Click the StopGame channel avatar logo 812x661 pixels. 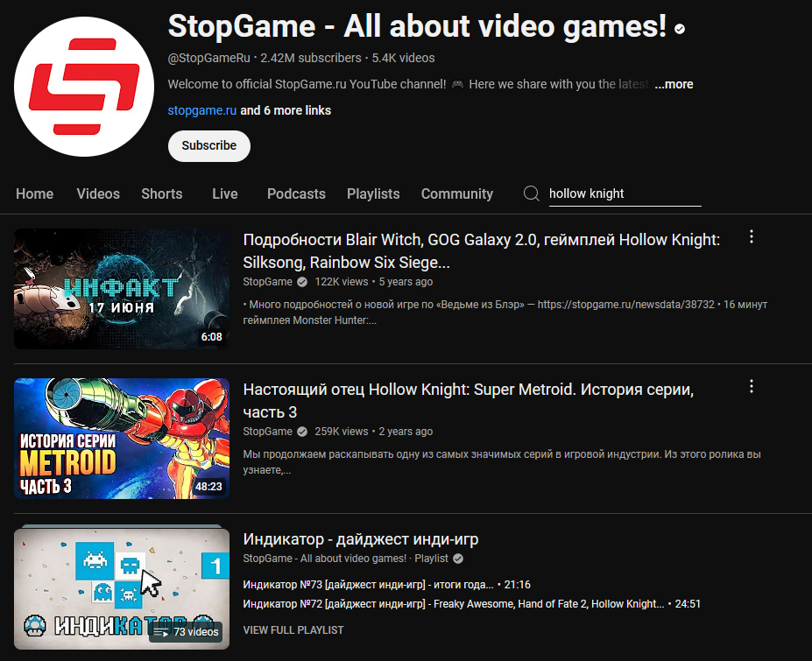click(84, 87)
